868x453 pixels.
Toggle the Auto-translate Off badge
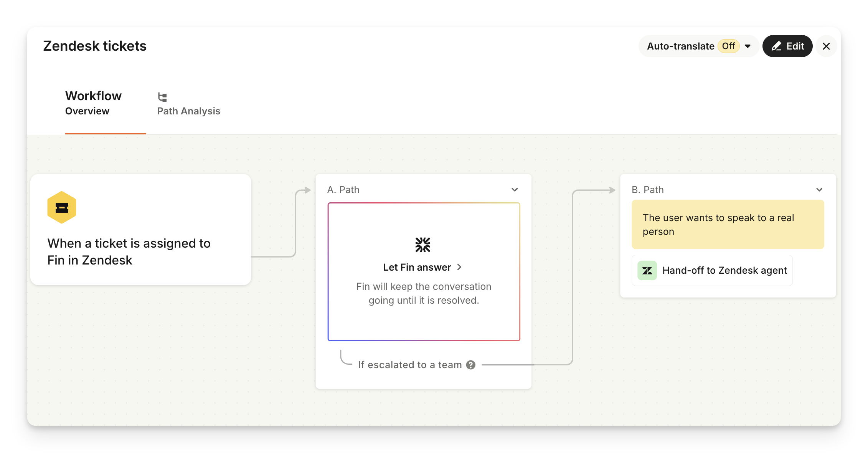(728, 46)
